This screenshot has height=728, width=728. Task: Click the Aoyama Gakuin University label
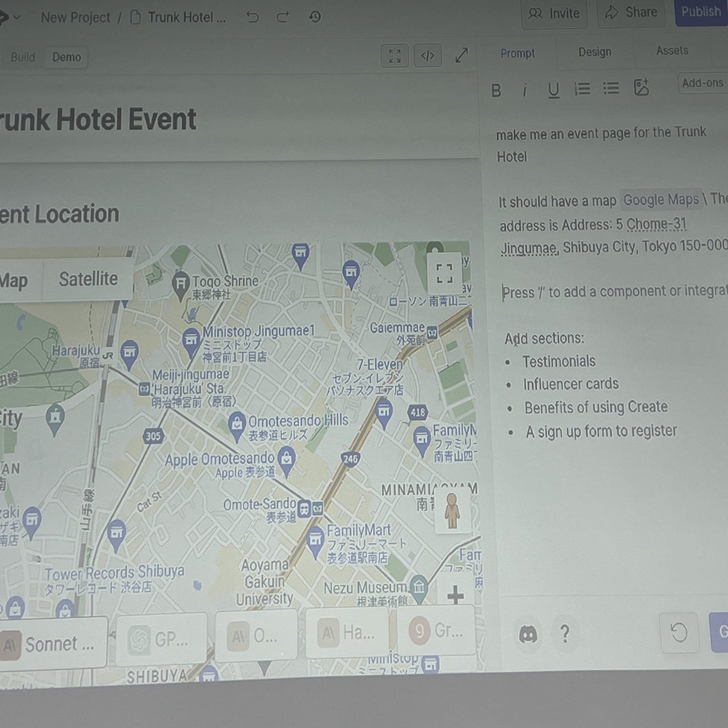[x=265, y=582]
